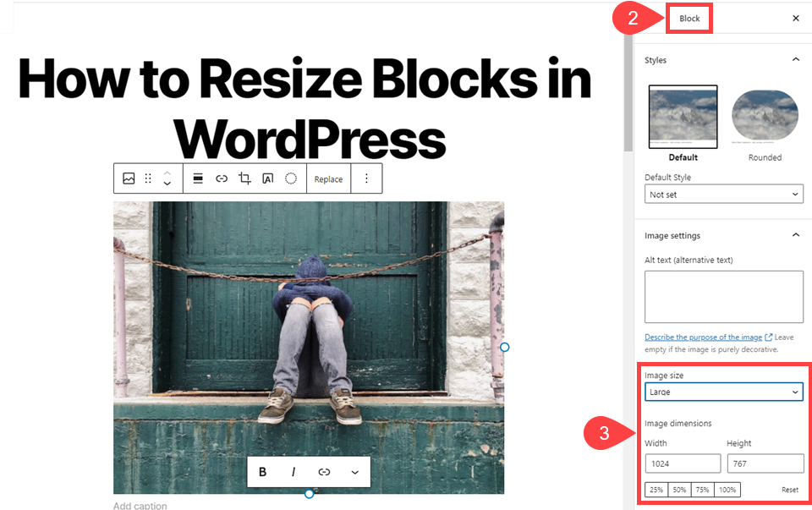Open the alignment options icon

[x=198, y=178]
